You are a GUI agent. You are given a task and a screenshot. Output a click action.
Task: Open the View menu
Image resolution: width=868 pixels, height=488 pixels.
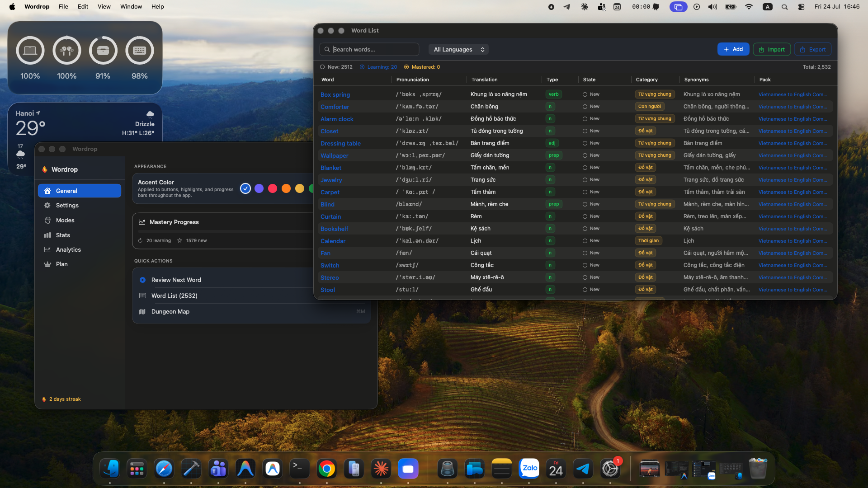pos(104,7)
